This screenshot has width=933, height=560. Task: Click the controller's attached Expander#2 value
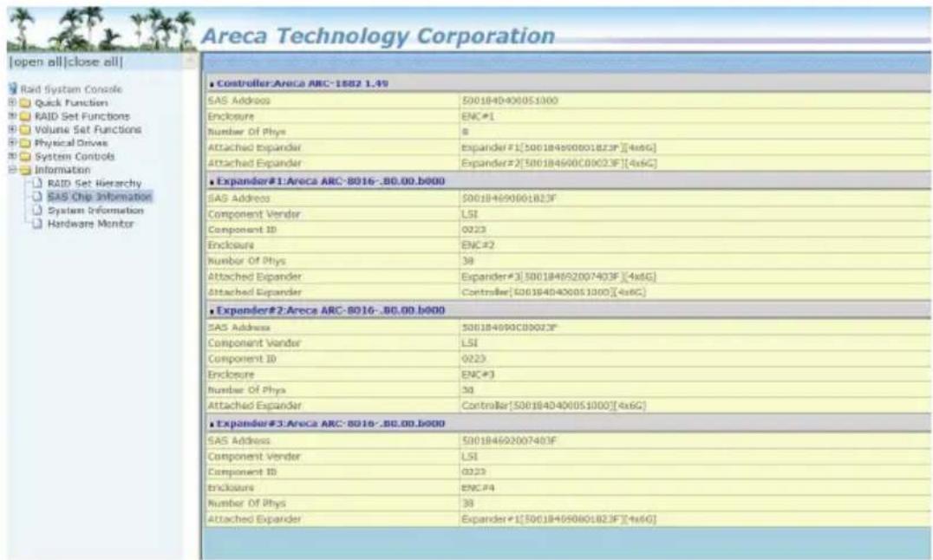558,163
